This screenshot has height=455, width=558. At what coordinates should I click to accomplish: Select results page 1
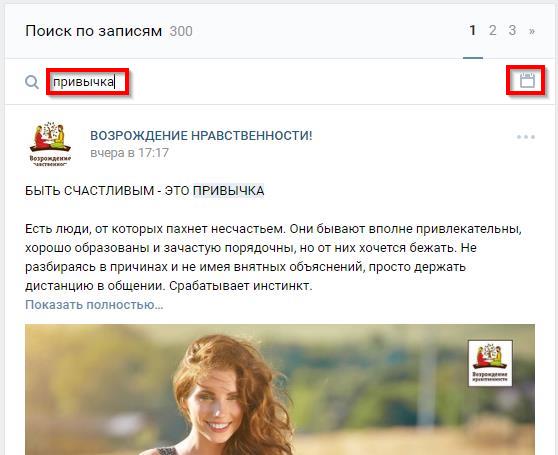tap(473, 31)
